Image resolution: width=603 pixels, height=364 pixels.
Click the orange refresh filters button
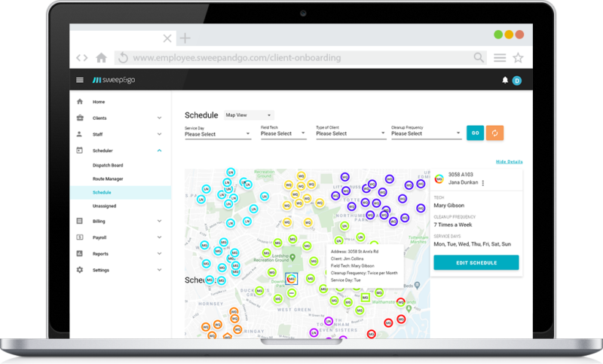point(494,133)
